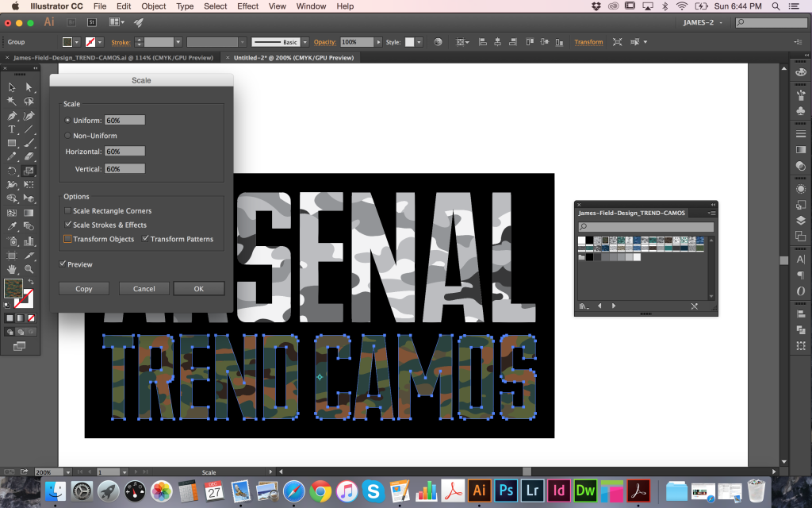Activate the Scale tool in toolbox
Viewport: 812px width, 508px height.
click(x=29, y=171)
